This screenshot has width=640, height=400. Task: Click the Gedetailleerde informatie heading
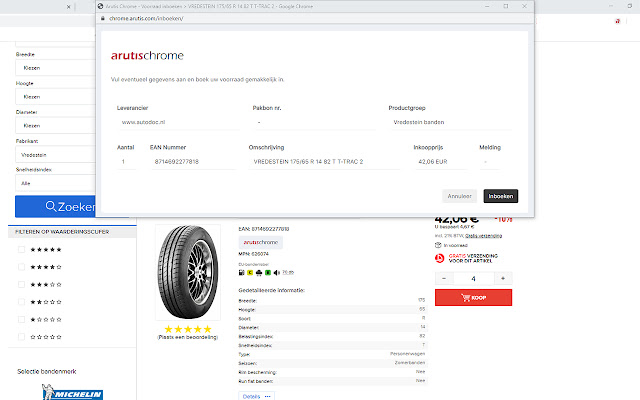coord(271,290)
